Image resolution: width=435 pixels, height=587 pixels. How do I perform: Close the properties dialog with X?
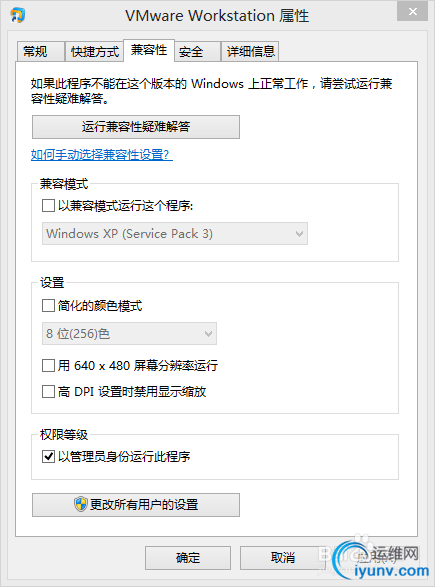pyautogui.click(x=413, y=12)
